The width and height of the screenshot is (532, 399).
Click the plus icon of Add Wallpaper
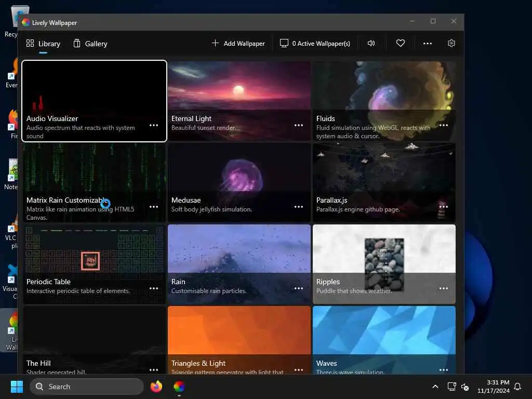pos(215,43)
